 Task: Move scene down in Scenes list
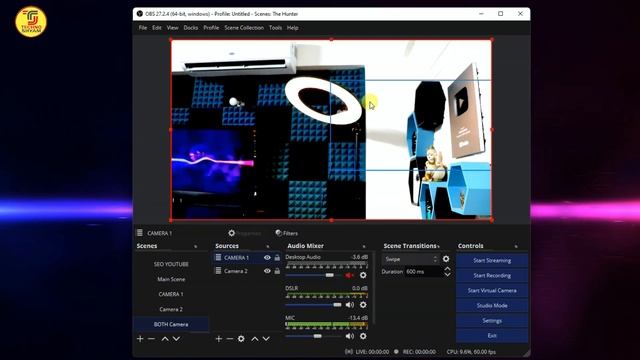point(176,339)
